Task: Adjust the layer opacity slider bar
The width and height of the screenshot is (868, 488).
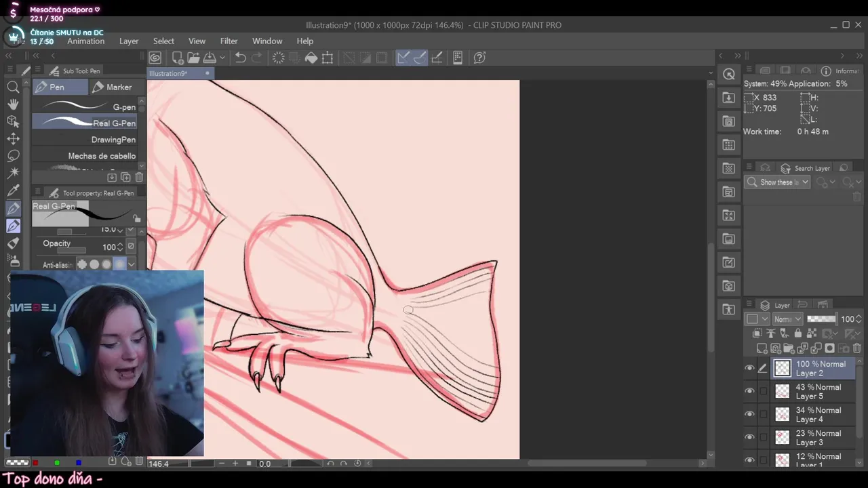Action: pyautogui.click(x=821, y=319)
